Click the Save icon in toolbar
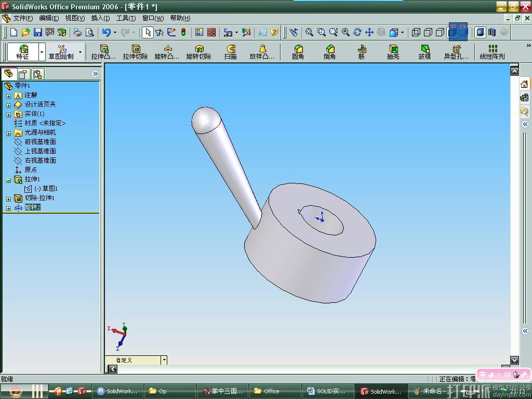 pos(38,32)
